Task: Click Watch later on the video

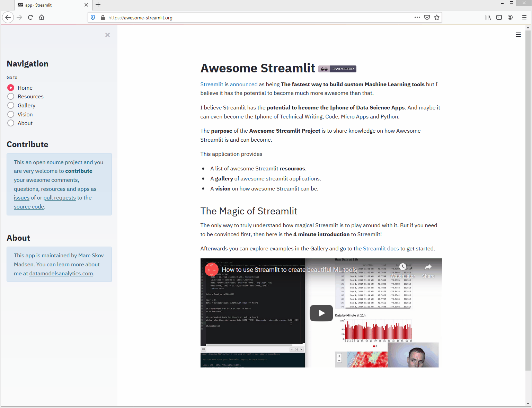Action: tap(403, 270)
